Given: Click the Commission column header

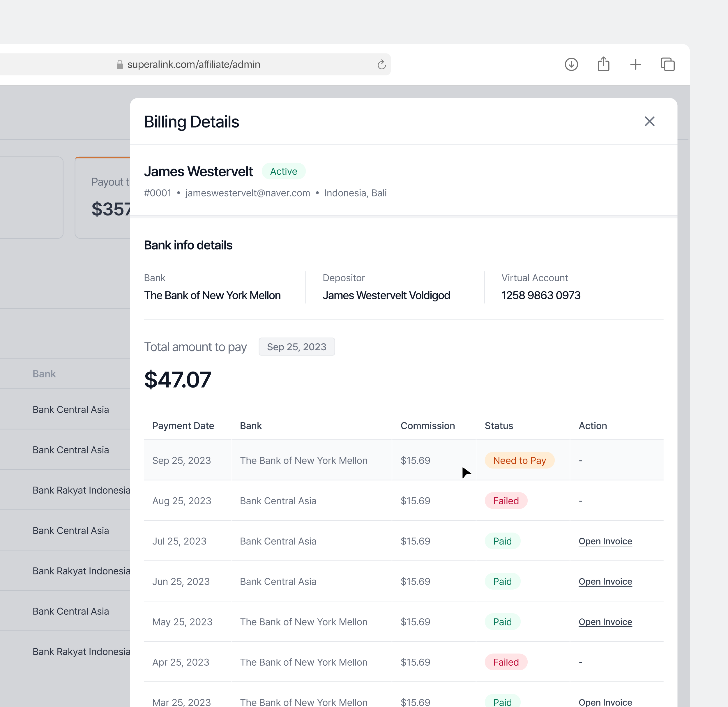Looking at the screenshot, I should click(427, 425).
